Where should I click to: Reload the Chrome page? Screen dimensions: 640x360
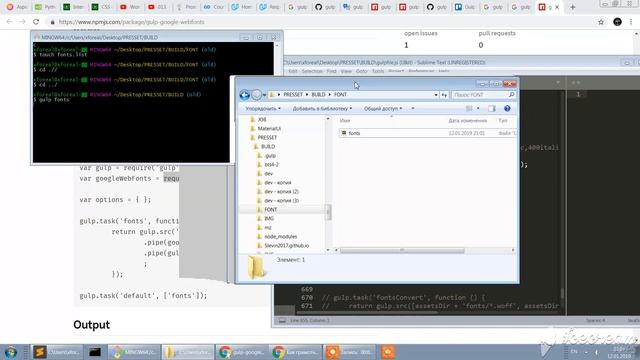click(x=36, y=22)
